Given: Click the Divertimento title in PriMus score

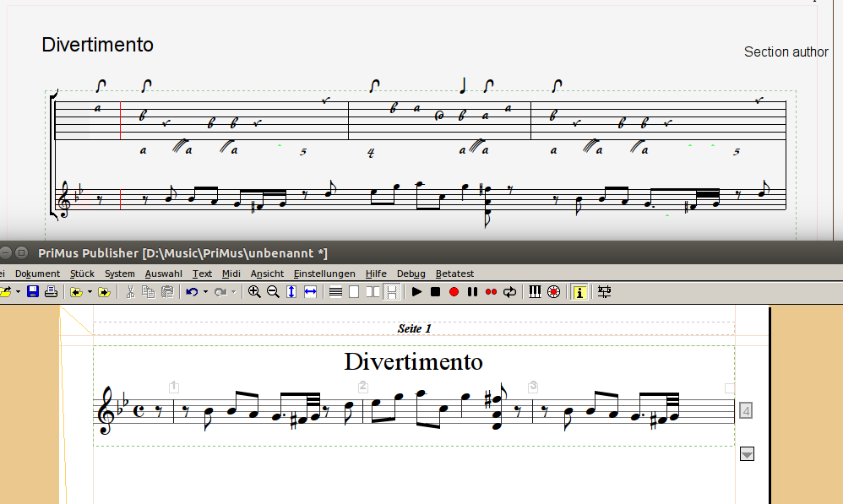Looking at the screenshot, I should click(413, 362).
